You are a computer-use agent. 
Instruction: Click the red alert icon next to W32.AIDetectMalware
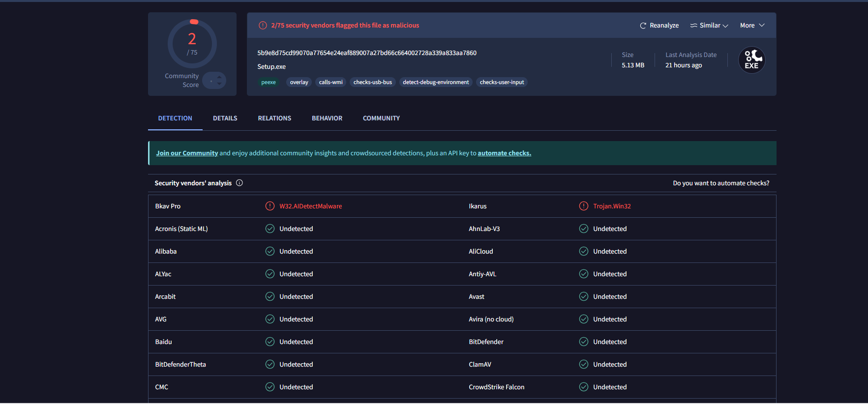click(x=270, y=206)
